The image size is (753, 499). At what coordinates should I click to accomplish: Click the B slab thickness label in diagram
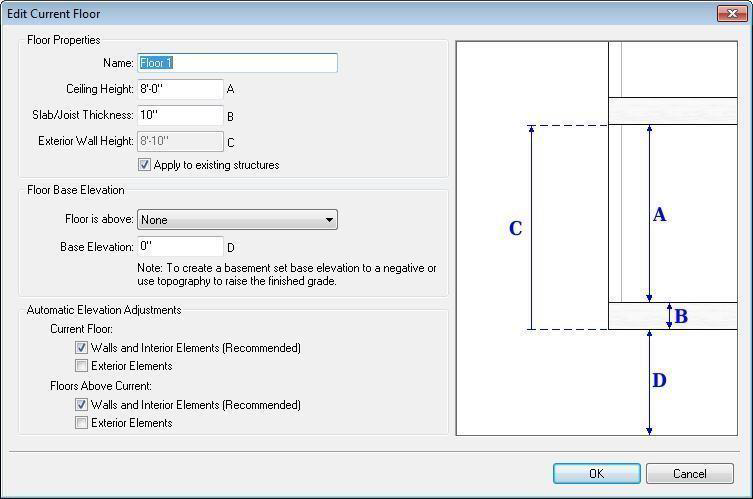pyautogui.click(x=681, y=317)
